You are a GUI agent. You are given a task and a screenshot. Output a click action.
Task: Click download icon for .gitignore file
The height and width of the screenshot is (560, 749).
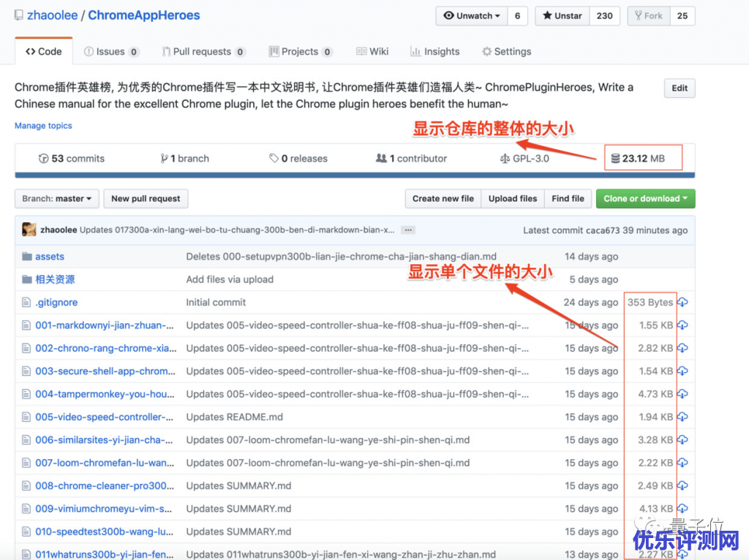pyautogui.click(x=682, y=303)
